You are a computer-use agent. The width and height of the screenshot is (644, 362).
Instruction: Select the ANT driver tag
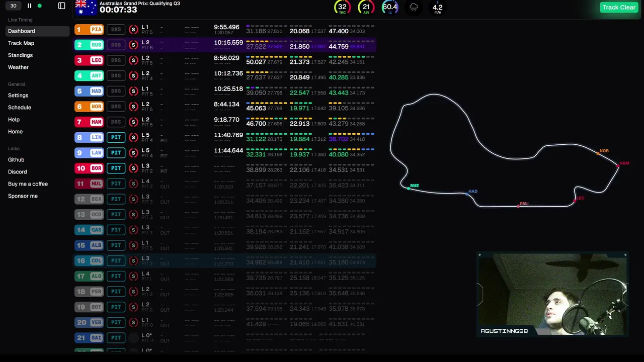coord(89,76)
